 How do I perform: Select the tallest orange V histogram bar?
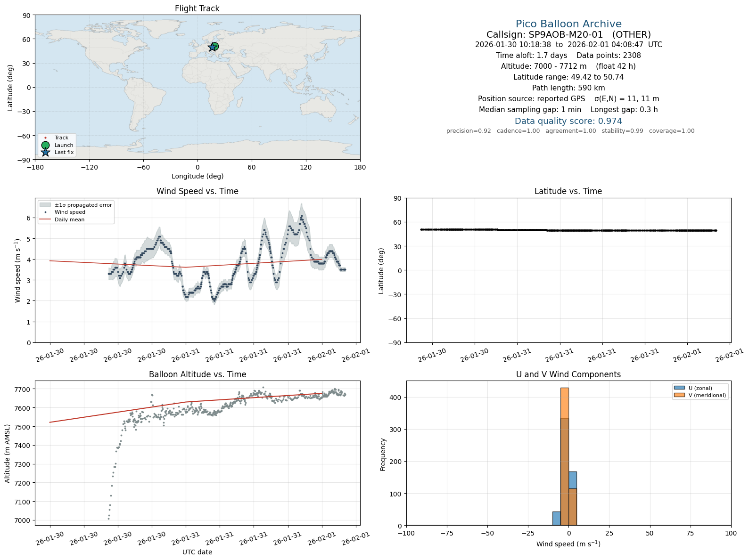pos(564,456)
